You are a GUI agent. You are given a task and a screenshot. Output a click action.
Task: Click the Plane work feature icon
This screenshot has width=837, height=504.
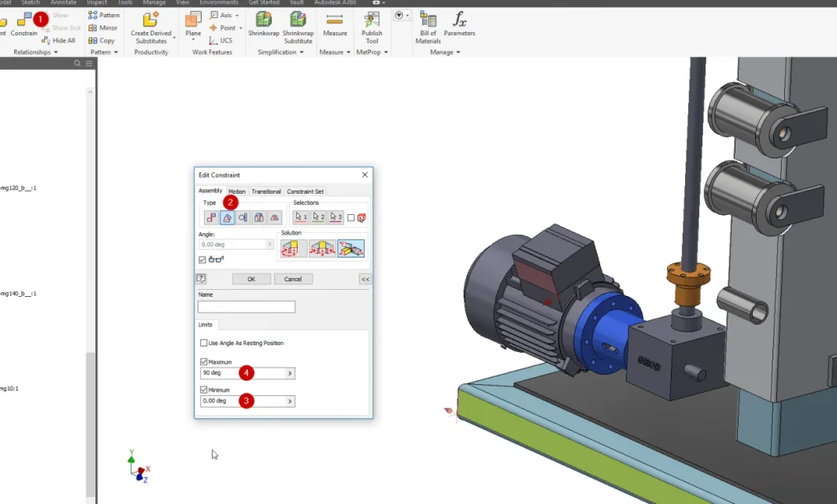[x=193, y=20]
